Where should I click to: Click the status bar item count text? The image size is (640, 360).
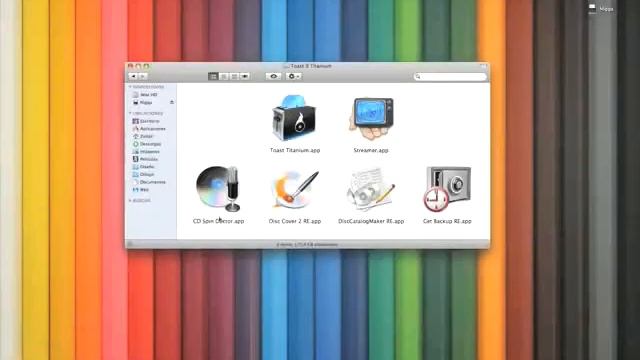[307, 245]
